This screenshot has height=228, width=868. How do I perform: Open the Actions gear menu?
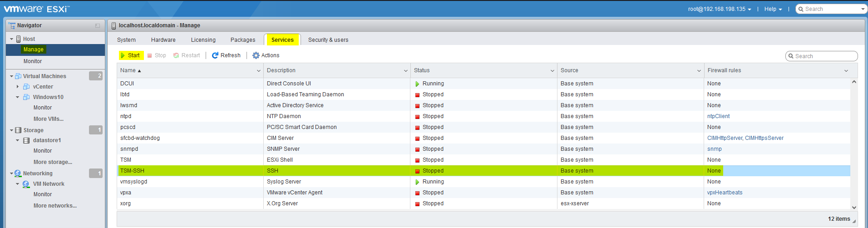tap(266, 55)
